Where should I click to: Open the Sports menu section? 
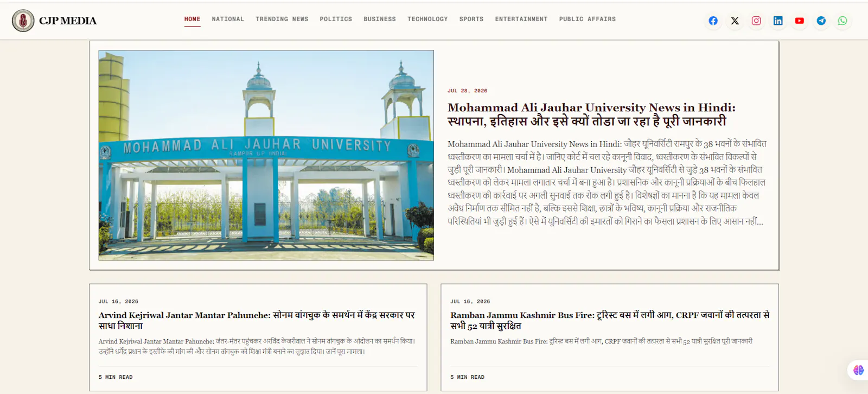[x=471, y=19]
